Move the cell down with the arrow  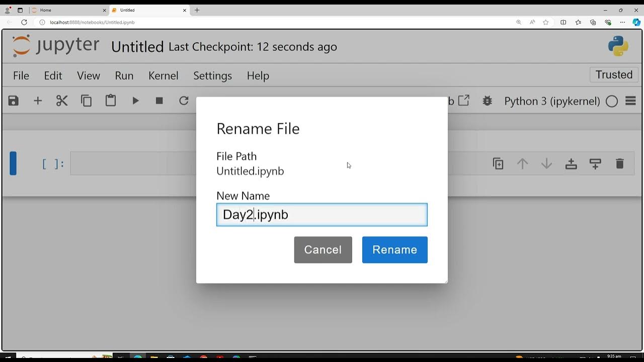[x=547, y=164]
